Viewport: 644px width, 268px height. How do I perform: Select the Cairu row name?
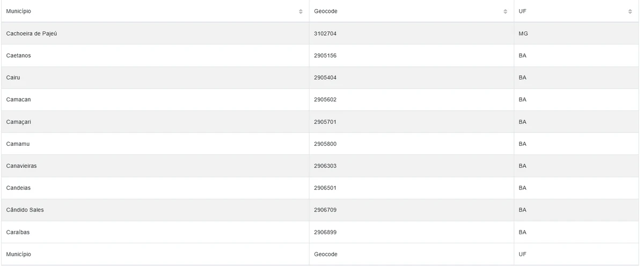point(13,78)
